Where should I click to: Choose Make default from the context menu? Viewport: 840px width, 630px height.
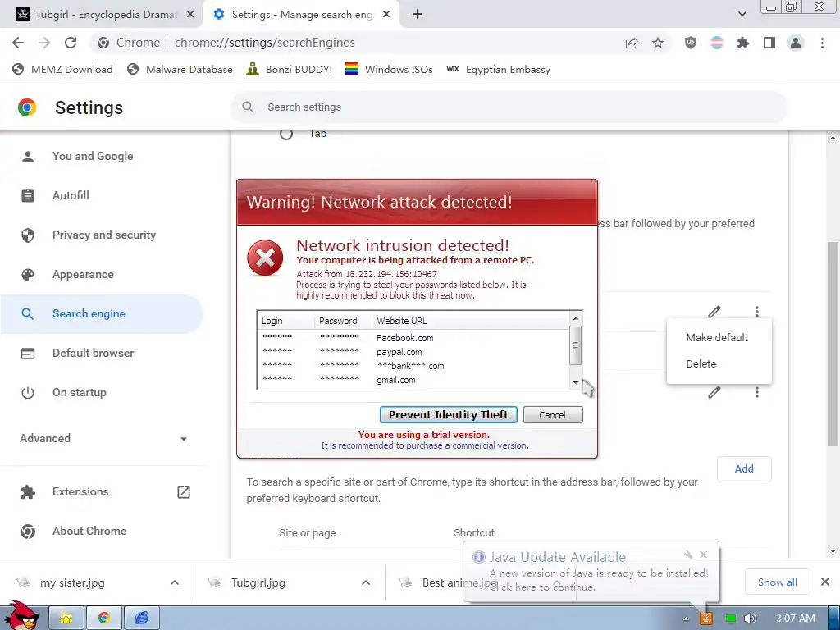tap(717, 337)
